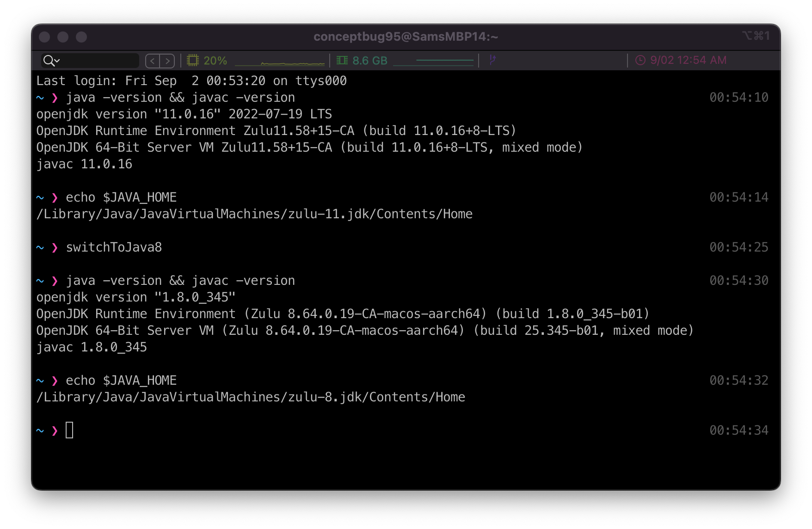Click the terminal cursor at the empty prompt

tap(69, 430)
